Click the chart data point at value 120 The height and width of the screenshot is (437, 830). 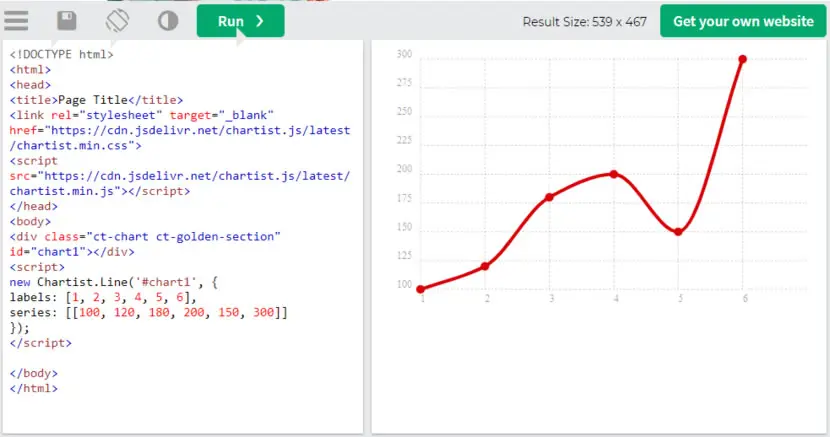[485, 266]
